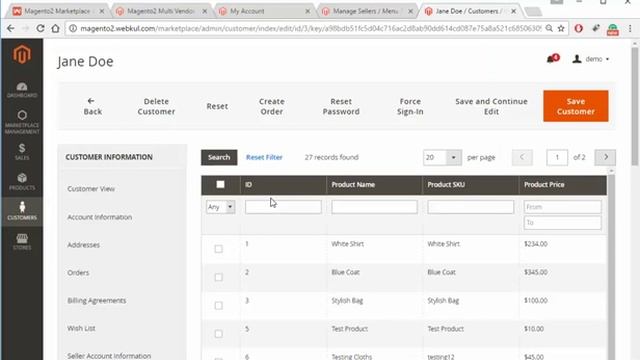Open the Any filter dropdown
Image resolution: width=640 pixels, height=360 pixels.
[220, 207]
